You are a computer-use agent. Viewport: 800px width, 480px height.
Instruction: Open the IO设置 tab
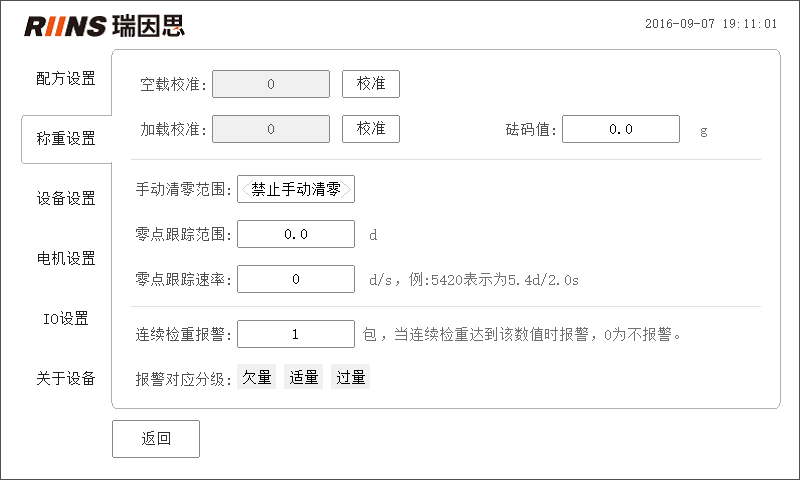[x=66, y=318]
